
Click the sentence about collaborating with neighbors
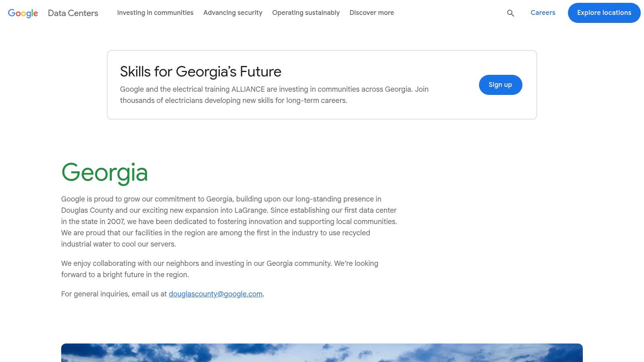click(220, 269)
